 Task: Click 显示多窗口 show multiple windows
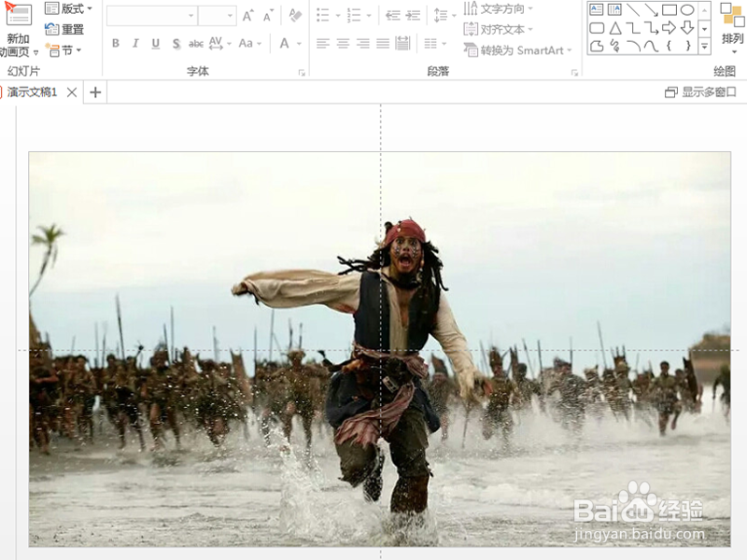pyautogui.click(x=700, y=92)
